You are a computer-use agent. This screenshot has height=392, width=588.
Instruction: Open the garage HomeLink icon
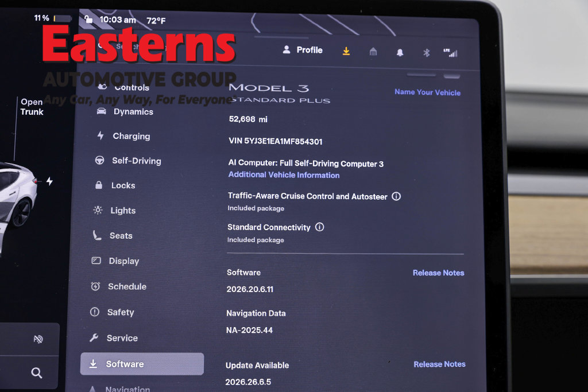pyautogui.click(x=373, y=52)
